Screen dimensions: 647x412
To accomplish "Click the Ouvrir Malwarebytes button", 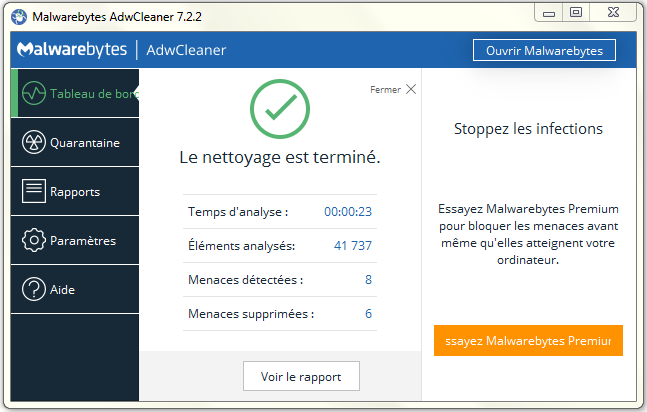I will pos(544,50).
